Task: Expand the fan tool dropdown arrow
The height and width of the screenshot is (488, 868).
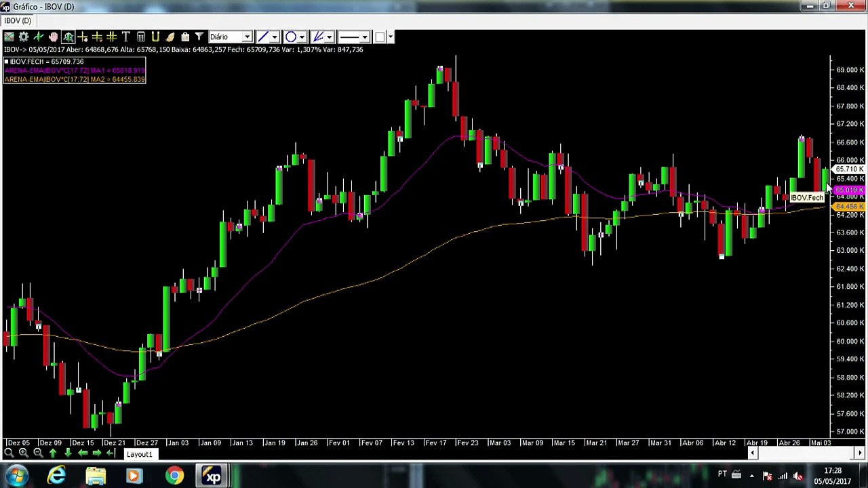Action: [x=329, y=37]
